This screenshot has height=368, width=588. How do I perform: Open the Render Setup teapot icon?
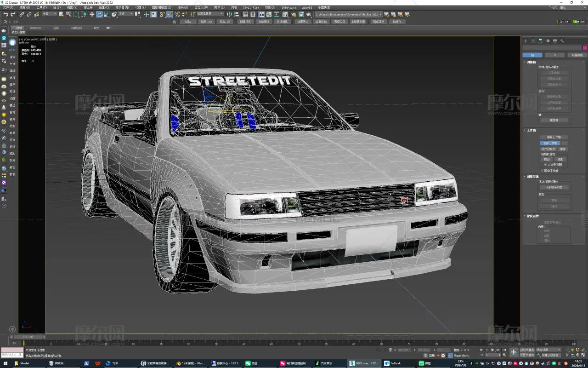pos(294,14)
